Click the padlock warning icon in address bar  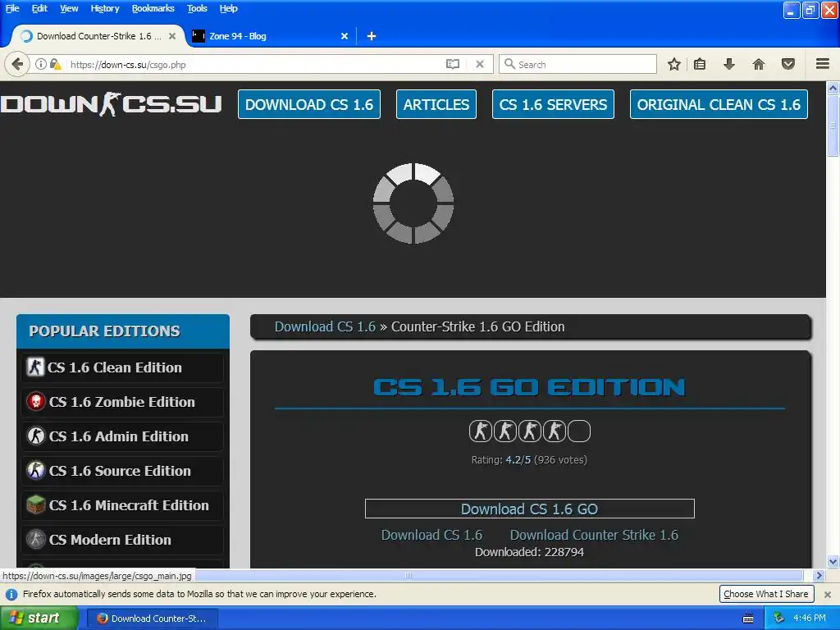[55, 64]
